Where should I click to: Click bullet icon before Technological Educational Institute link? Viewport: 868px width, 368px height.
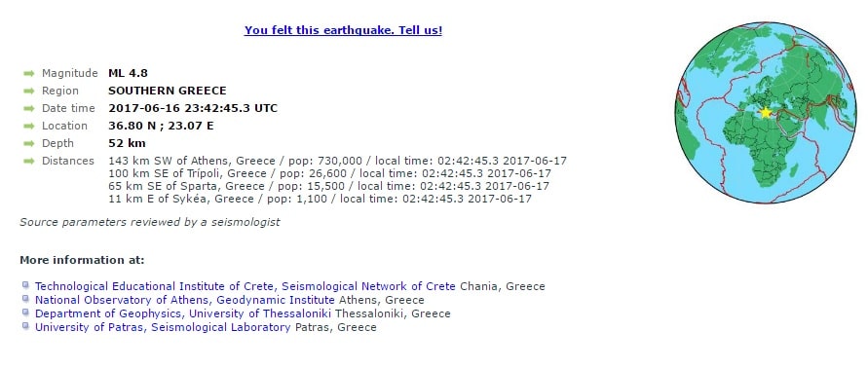pyautogui.click(x=25, y=285)
